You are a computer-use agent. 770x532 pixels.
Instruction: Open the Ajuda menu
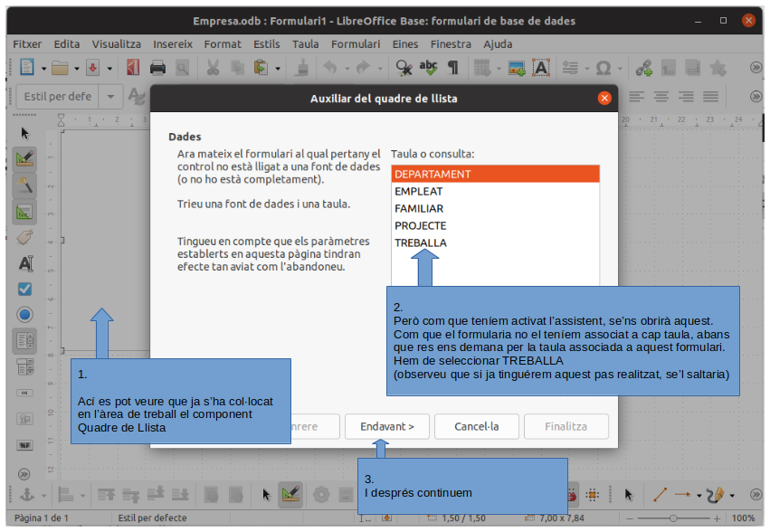[498, 44]
